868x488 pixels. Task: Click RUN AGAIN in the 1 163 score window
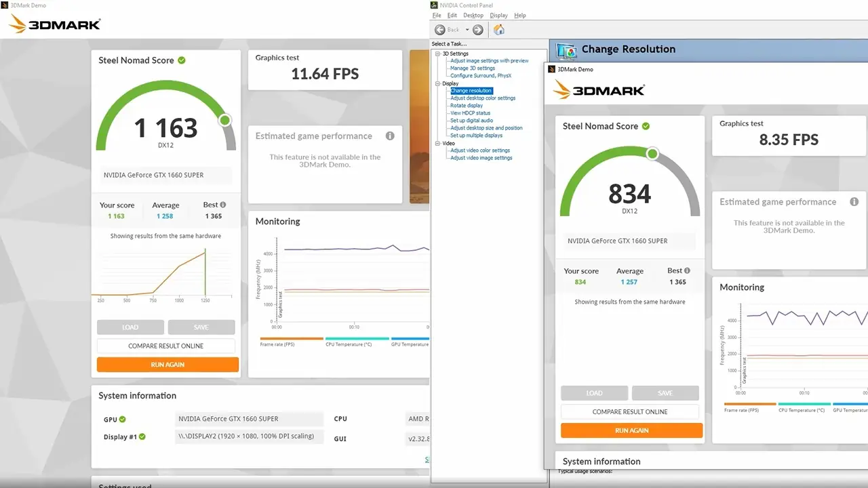click(x=167, y=365)
